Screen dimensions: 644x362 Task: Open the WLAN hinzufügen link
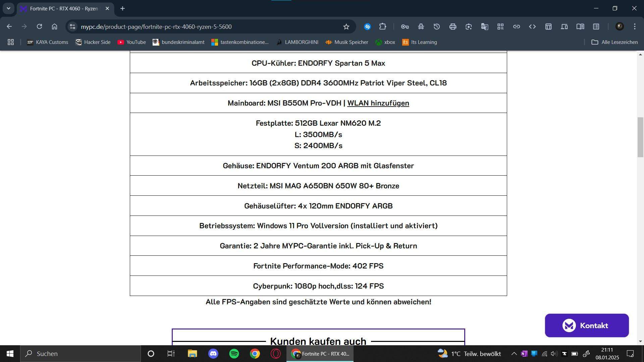pos(378,103)
